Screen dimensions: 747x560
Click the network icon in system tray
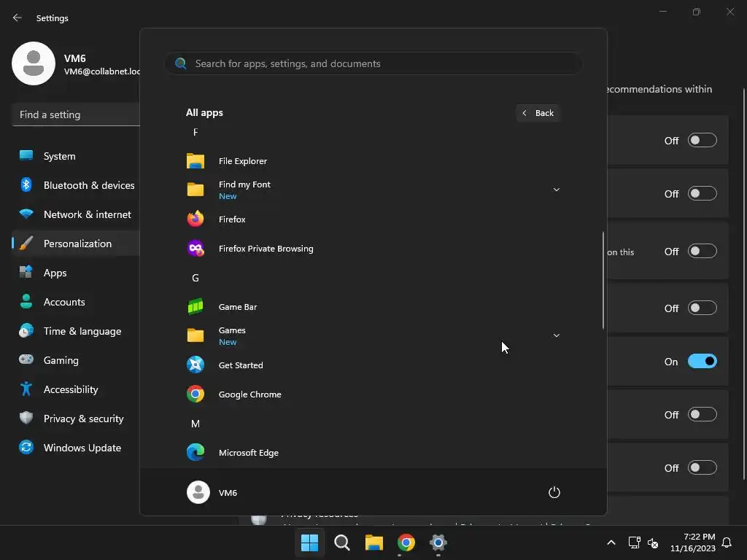click(634, 542)
